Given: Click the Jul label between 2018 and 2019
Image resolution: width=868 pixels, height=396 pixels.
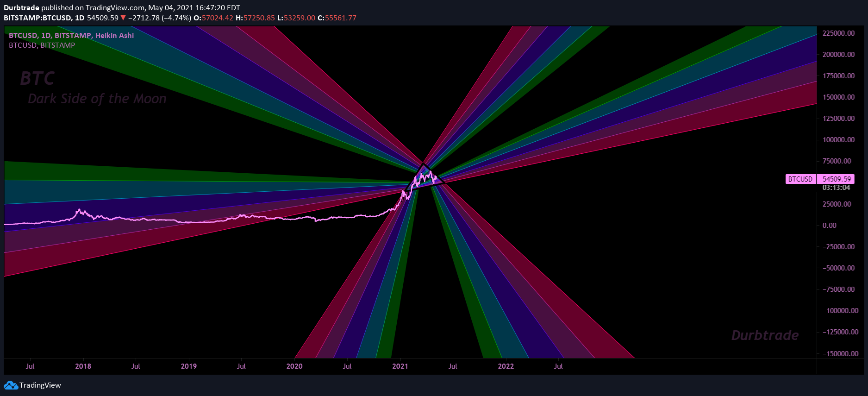Looking at the screenshot, I should (136, 366).
